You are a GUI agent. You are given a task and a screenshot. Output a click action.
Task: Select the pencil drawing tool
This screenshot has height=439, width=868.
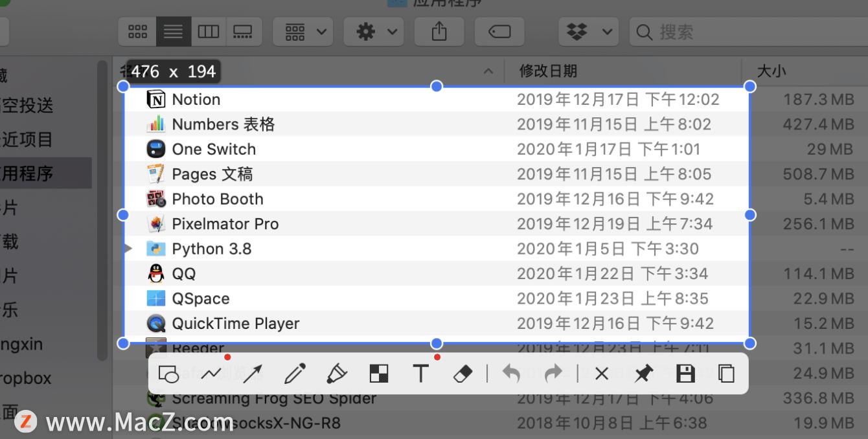click(295, 374)
